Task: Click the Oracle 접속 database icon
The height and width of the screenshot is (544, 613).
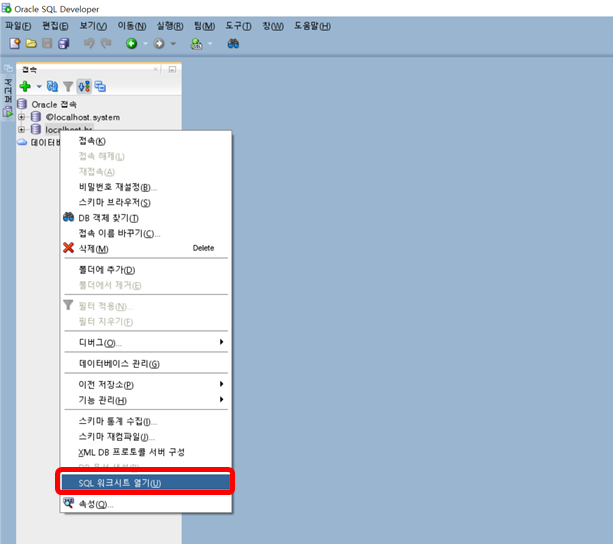Action: tap(22, 104)
